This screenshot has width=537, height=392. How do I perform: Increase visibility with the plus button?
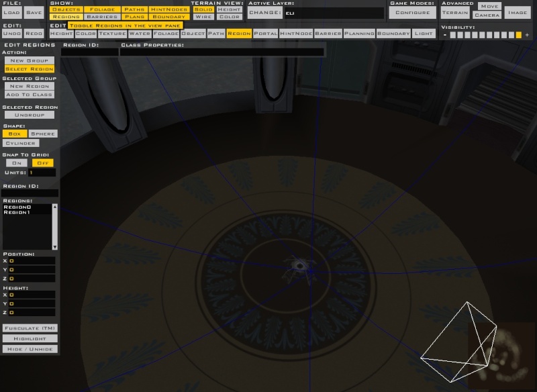[527, 35]
